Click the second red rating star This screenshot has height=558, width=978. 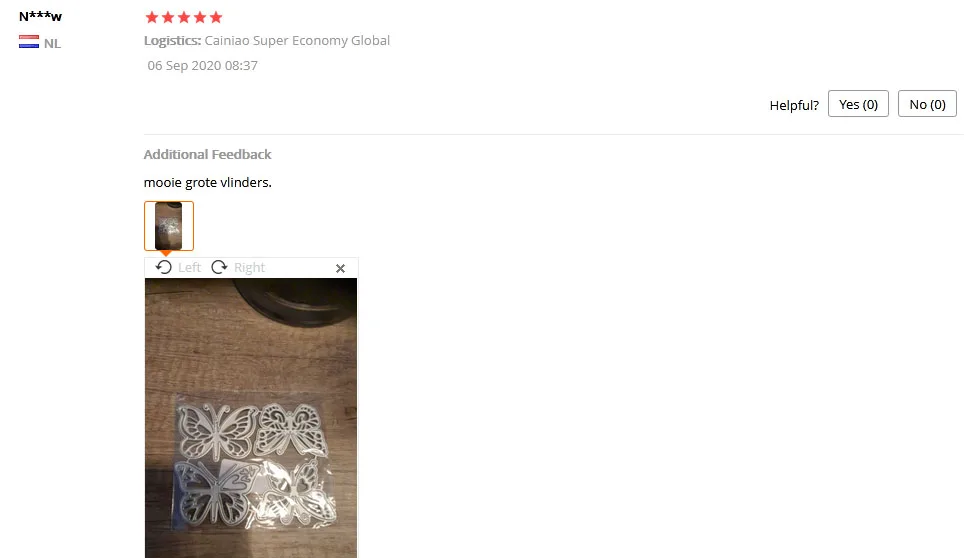tap(168, 17)
